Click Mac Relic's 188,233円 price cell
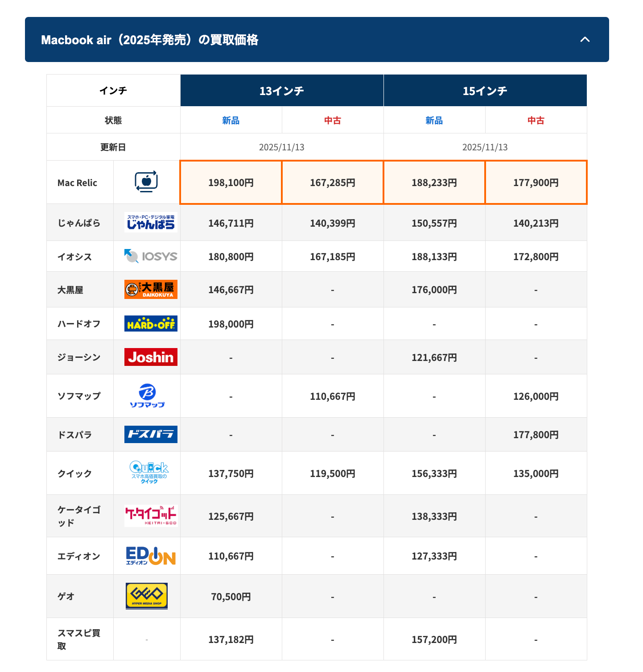Screen dimensions: 643x672 click(x=434, y=183)
